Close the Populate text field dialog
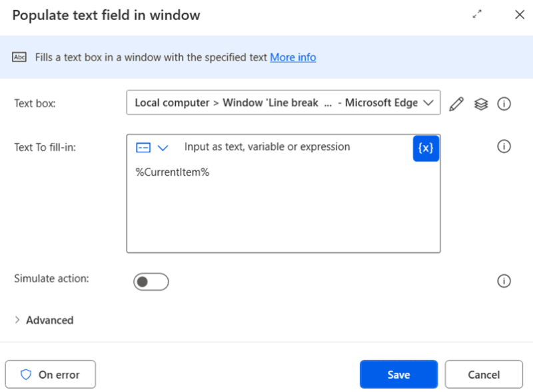 (x=520, y=14)
